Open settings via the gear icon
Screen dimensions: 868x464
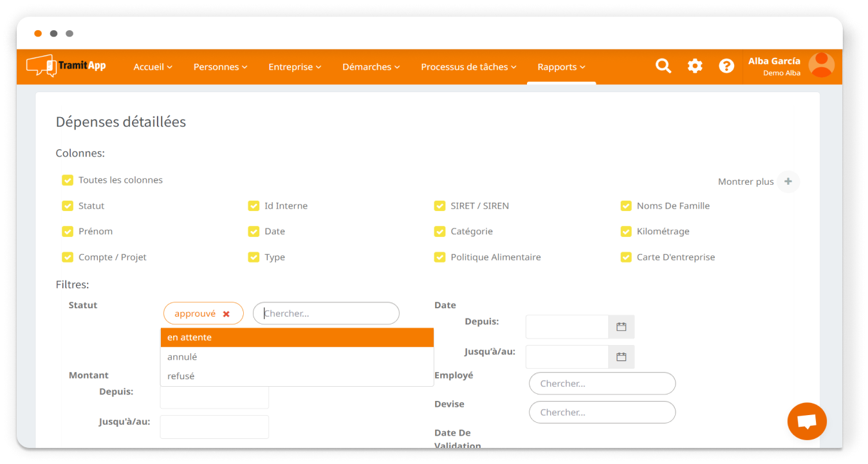point(695,66)
